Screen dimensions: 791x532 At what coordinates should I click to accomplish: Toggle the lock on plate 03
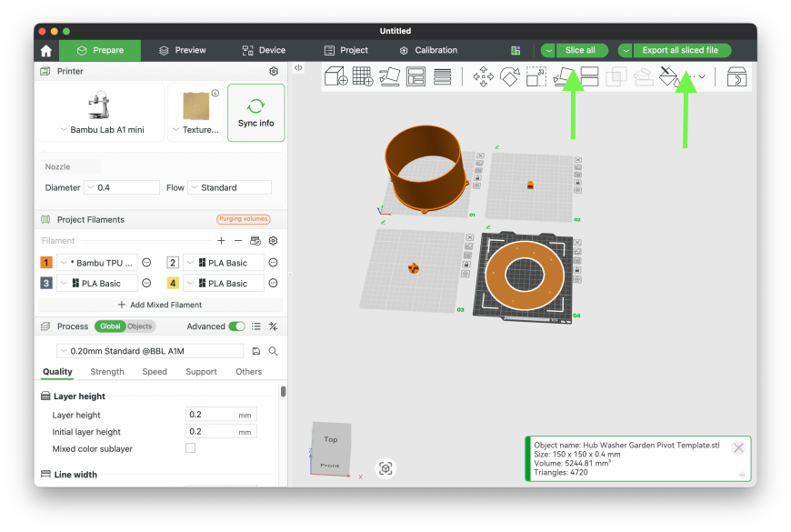466,265
